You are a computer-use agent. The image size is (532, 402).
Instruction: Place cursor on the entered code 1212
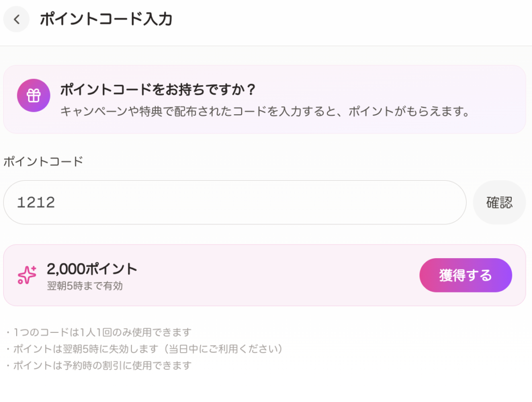click(x=36, y=203)
